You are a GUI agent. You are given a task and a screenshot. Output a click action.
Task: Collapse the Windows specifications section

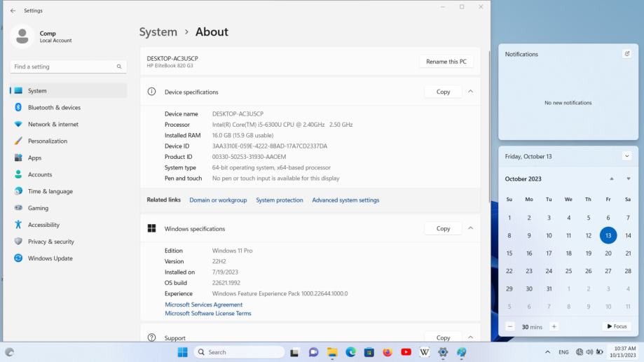tap(470, 228)
